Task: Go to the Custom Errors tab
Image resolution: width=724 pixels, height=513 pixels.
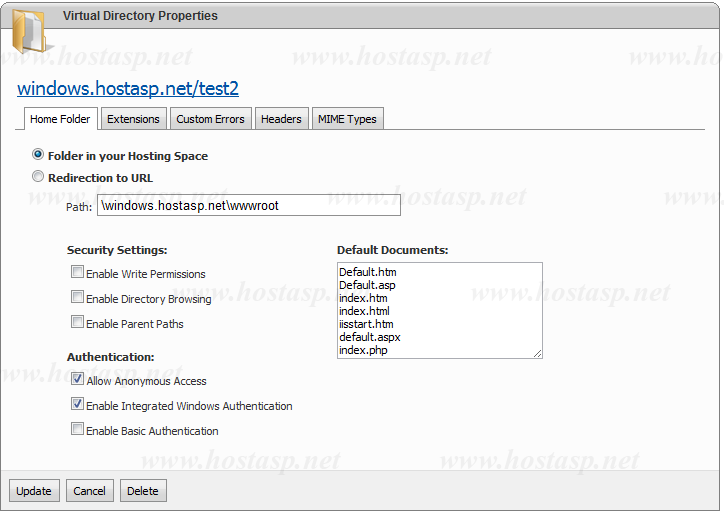Action: pos(210,119)
